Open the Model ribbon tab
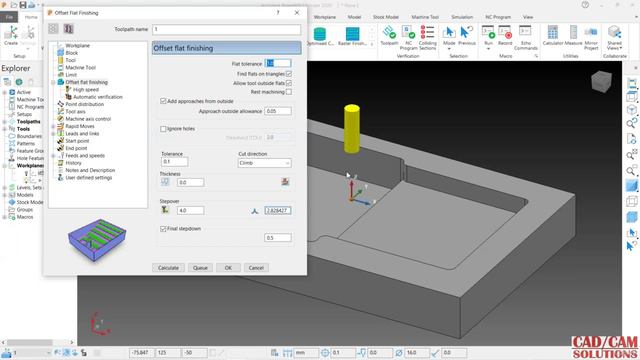Screen dimensions: 640x360 pyautogui.click(x=354, y=17)
